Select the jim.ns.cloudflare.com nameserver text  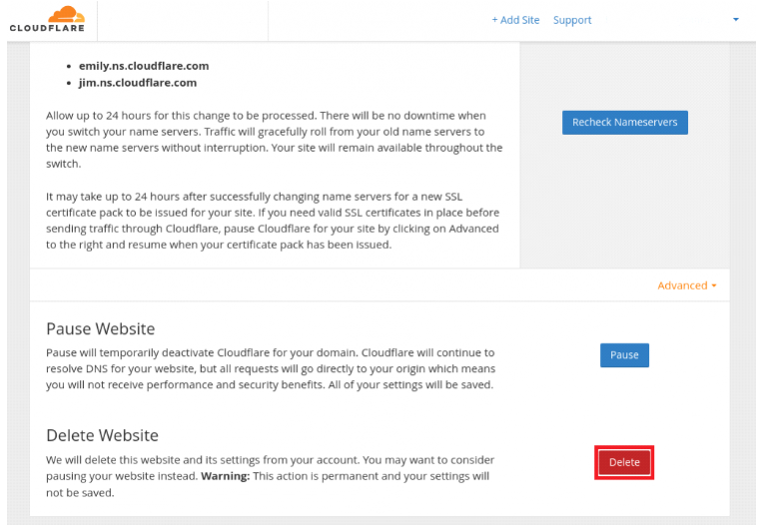tap(138, 83)
